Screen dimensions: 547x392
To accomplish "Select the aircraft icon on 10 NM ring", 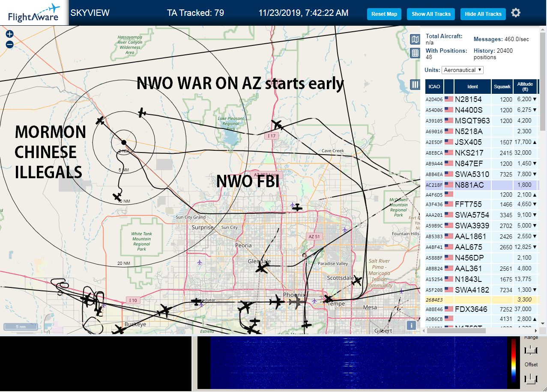I will click(117, 197).
